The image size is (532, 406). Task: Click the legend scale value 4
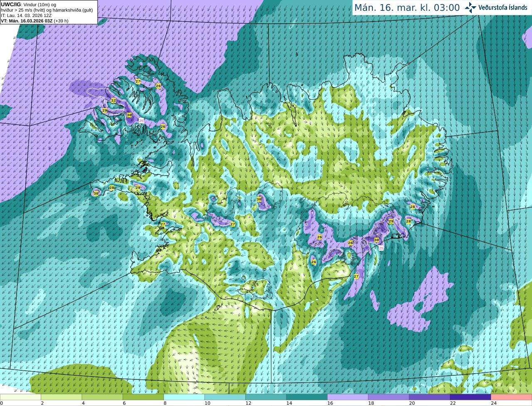(x=83, y=403)
